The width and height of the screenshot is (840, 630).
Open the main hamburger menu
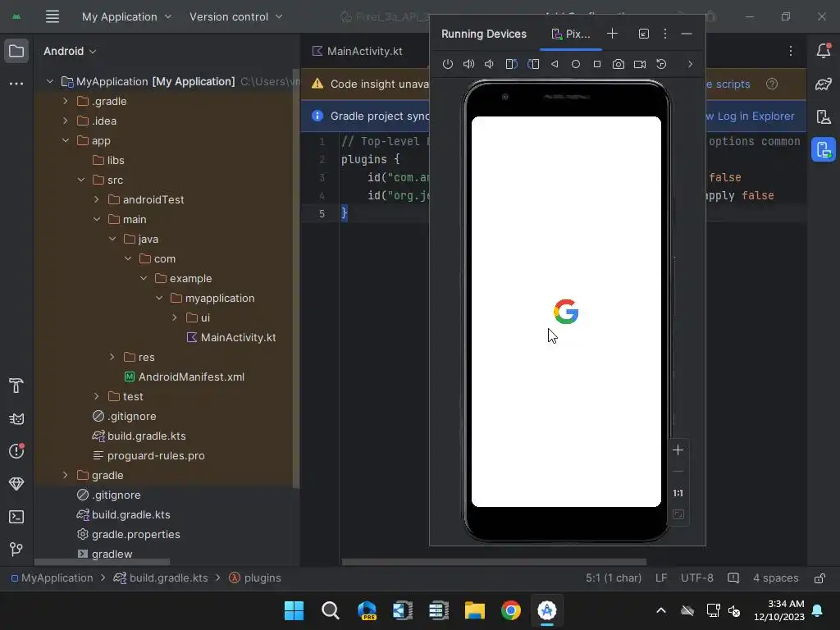52,16
